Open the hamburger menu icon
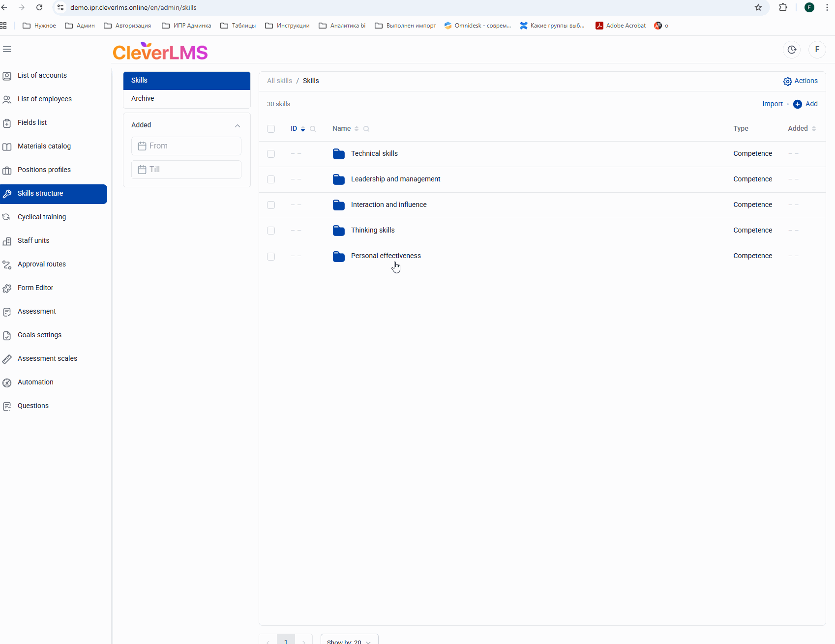 pos(7,49)
